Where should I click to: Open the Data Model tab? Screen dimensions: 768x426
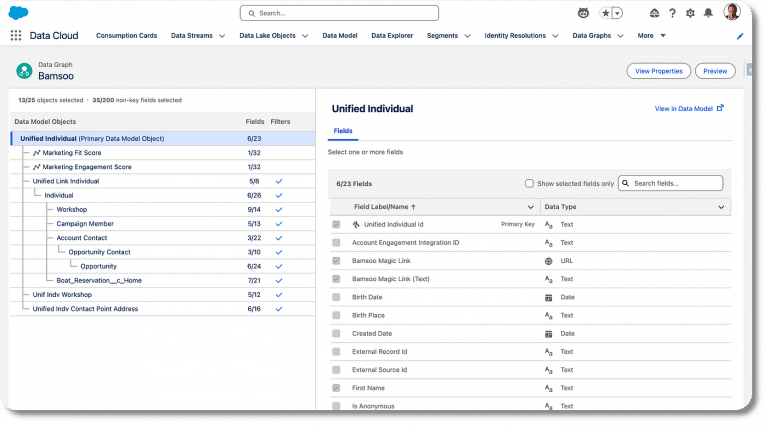[x=339, y=36]
